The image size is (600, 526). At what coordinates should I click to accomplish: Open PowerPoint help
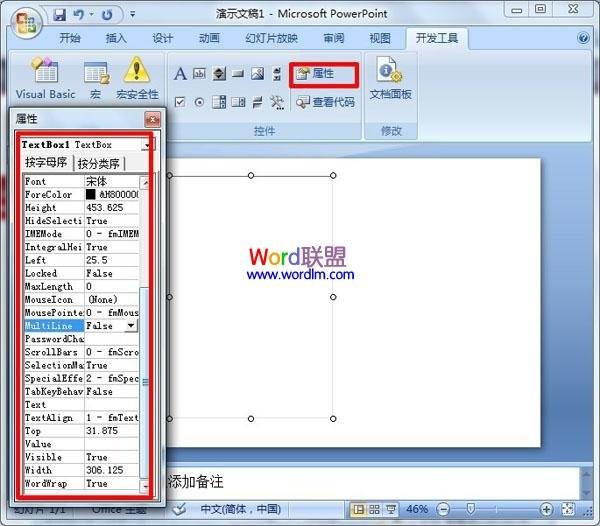(583, 38)
